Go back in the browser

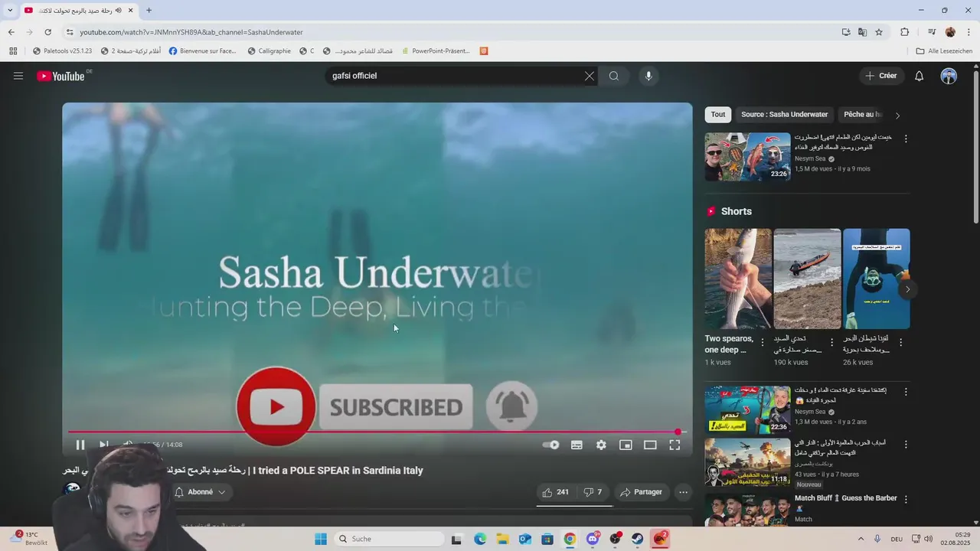pyautogui.click(x=11, y=32)
